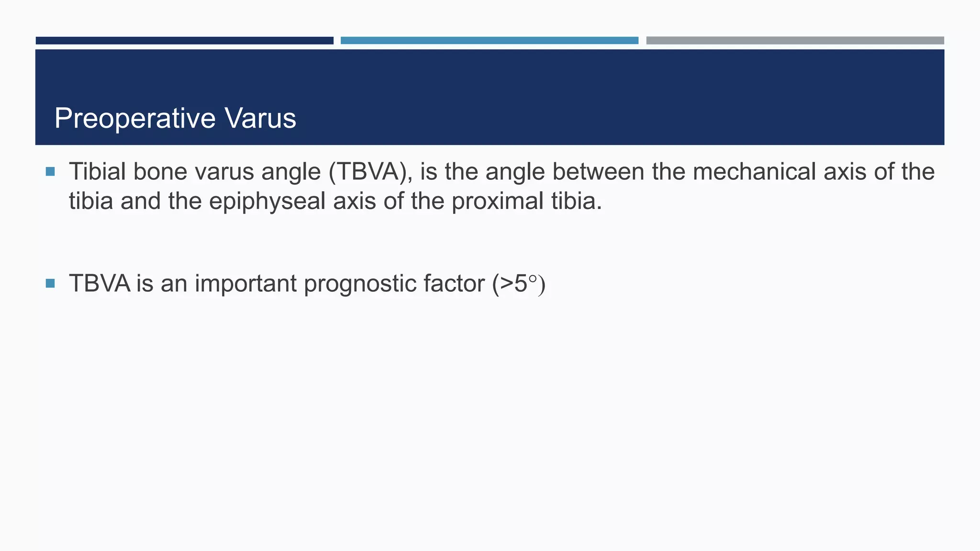This screenshot has width=980, height=551.
Task: Click the words "prognostic factor"
Action: (x=394, y=284)
